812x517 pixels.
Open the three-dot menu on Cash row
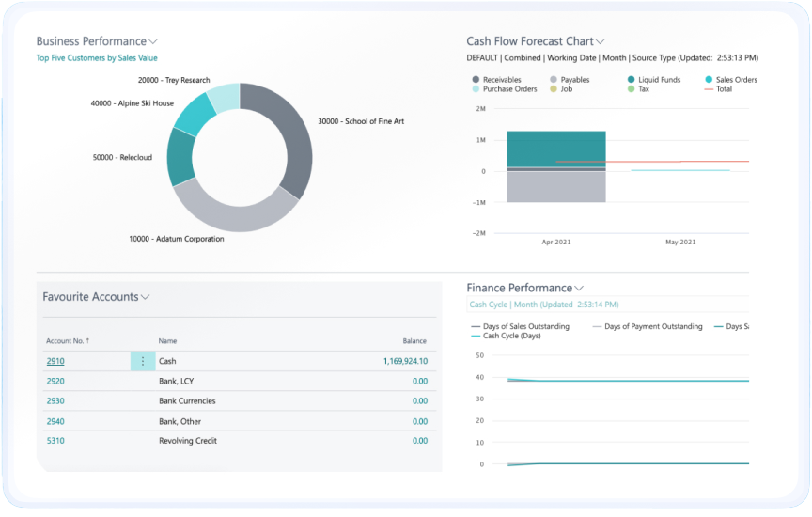[x=143, y=361]
